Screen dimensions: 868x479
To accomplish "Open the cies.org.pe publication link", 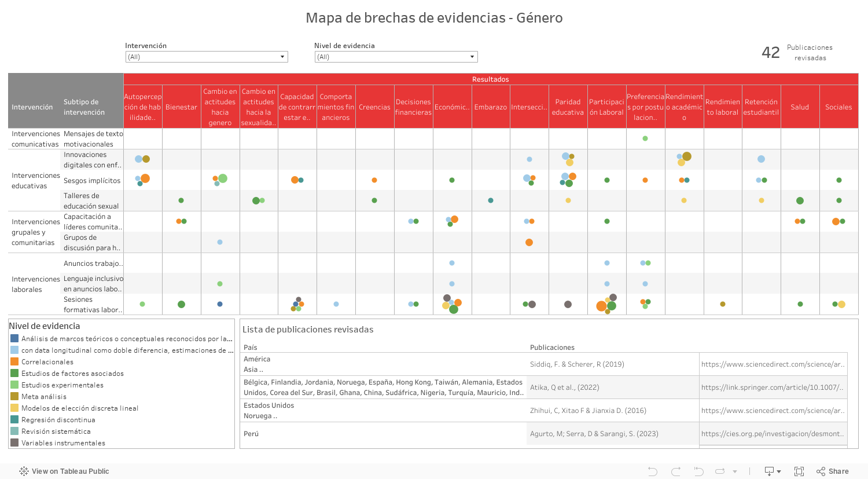I will pyautogui.click(x=773, y=434).
